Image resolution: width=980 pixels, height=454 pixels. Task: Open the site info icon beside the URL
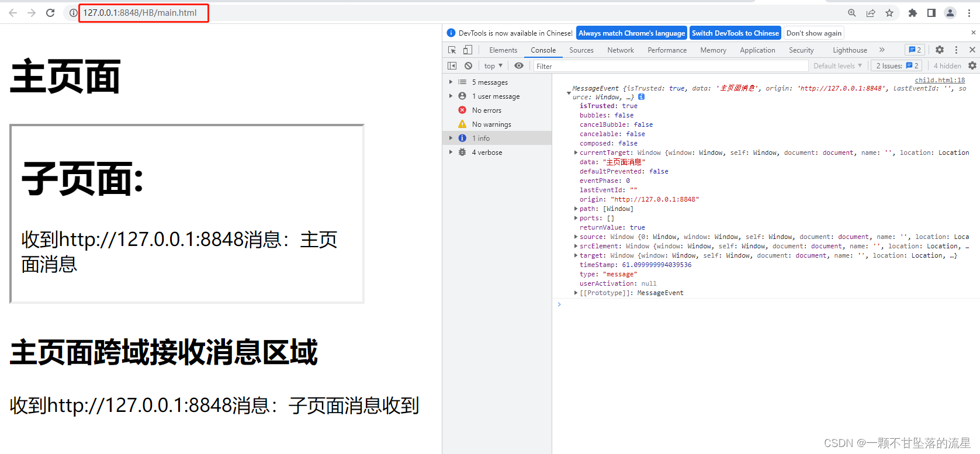click(x=73, y=13)
